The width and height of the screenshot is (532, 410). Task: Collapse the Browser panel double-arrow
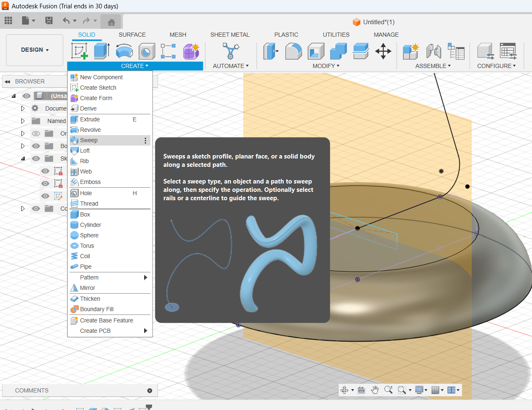pos(7,82)
